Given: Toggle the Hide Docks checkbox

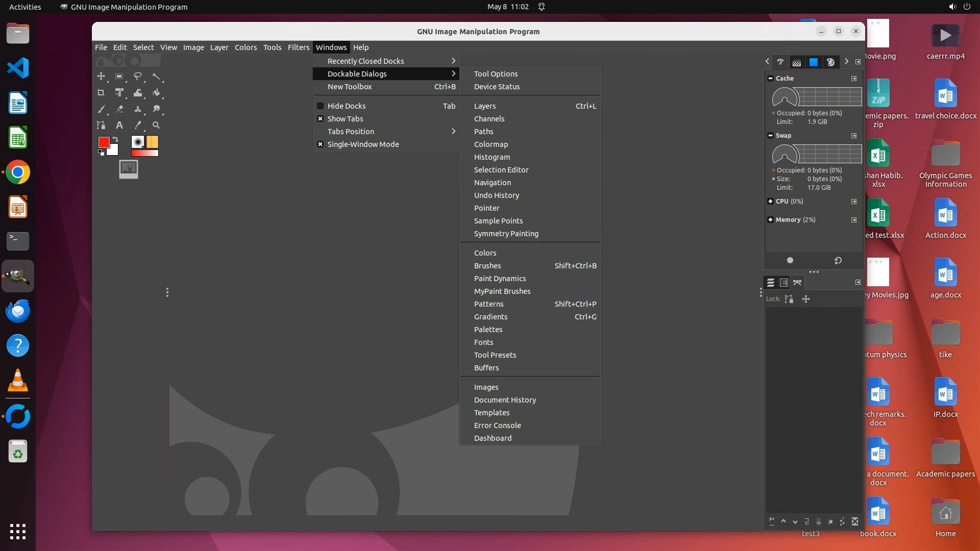Looking at the screenshot, I should pyautogui.click(x=321, y=106).
